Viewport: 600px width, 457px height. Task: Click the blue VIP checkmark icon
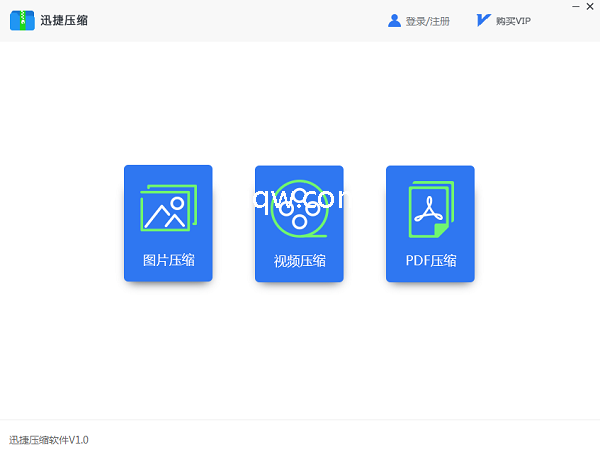[483, 20]
